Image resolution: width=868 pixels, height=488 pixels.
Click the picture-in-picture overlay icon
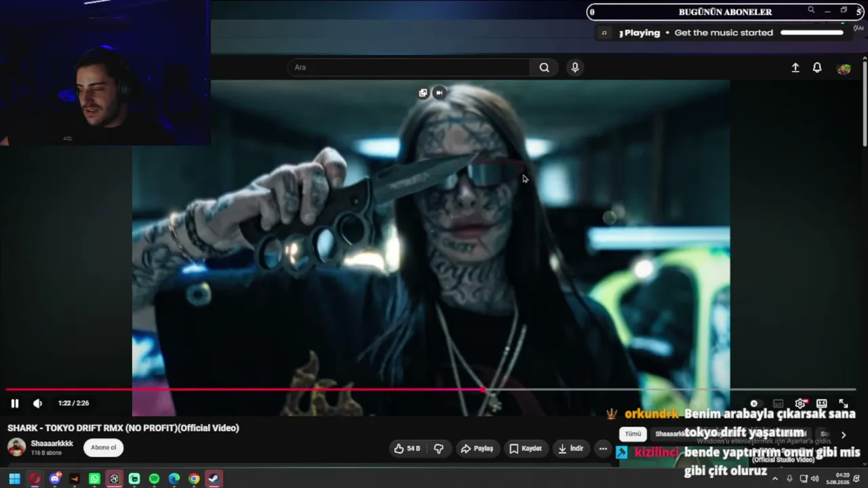tap(423, 93)
